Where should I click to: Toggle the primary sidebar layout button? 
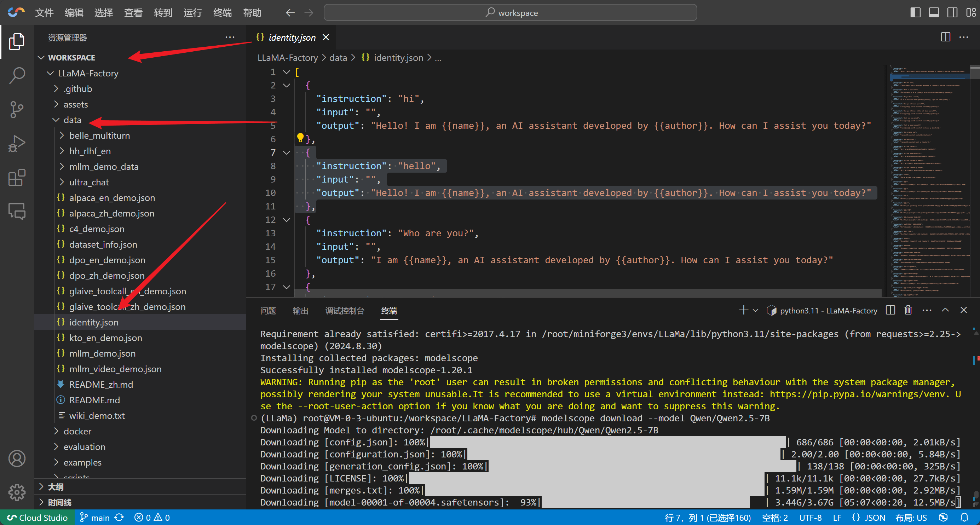[x=915, y=12]
